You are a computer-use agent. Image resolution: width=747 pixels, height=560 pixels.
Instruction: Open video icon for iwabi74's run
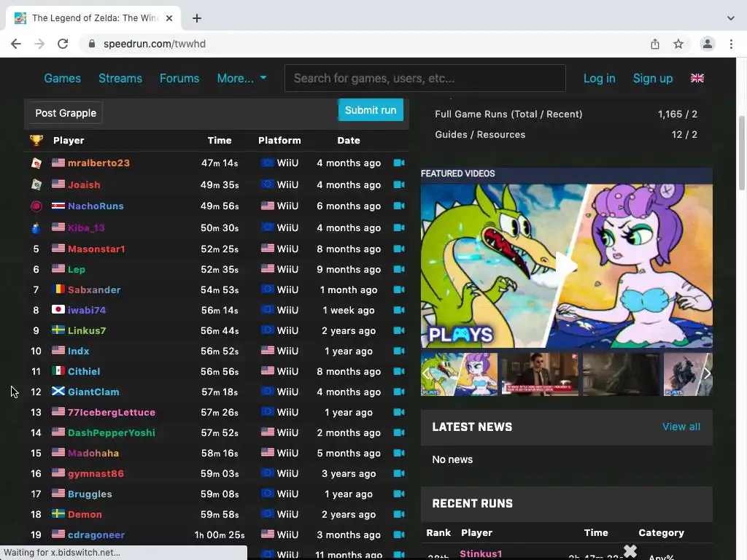point(399,310)
